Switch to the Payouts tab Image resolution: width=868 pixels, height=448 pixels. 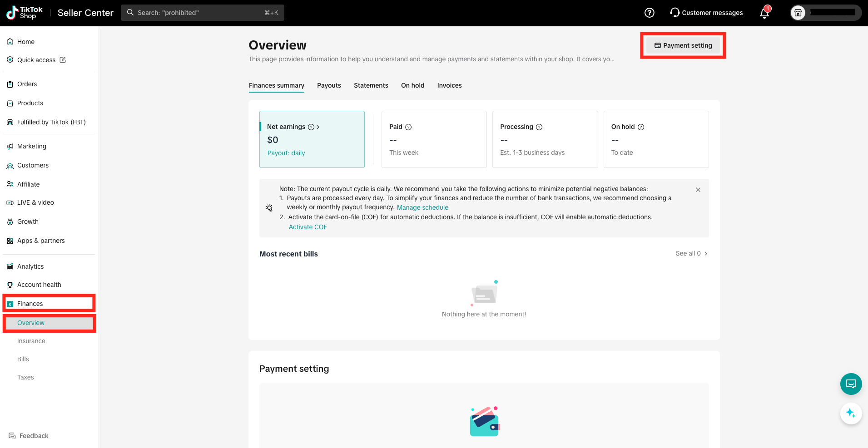click(329, 85)
